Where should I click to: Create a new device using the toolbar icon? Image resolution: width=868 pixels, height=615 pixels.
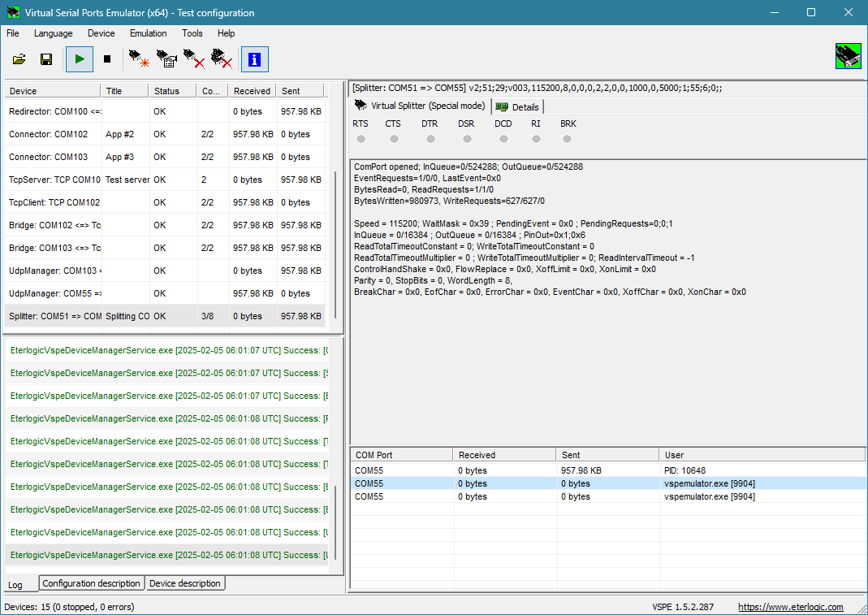coord(139,59)
